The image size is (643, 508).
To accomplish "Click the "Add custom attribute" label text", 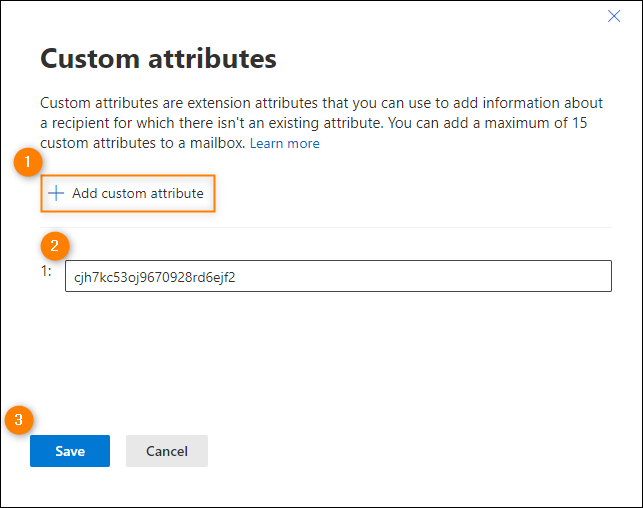I will (138, 193).
